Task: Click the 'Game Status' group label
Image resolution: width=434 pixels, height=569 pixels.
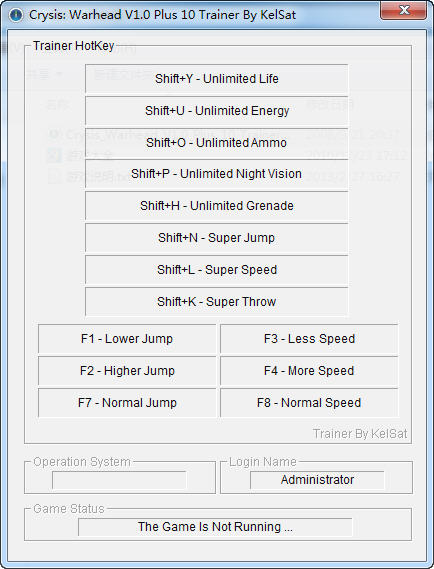Action: pos(69,509)
